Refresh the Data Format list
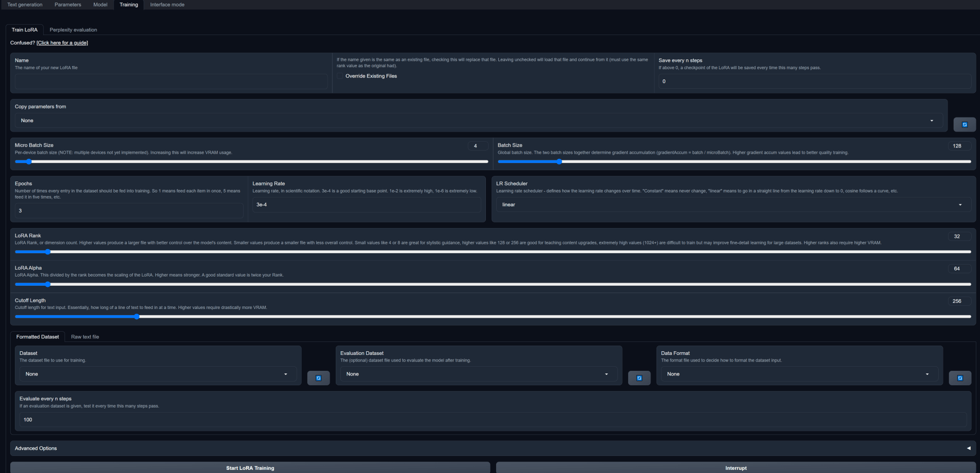Image resolution: width=980 pixels, height=473 pixels. (959, 378)
